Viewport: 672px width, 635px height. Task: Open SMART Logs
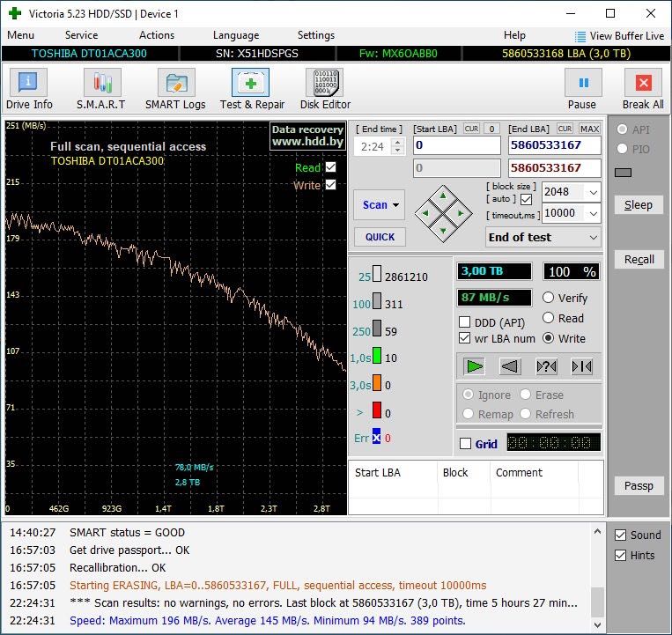tap(175, 89)
